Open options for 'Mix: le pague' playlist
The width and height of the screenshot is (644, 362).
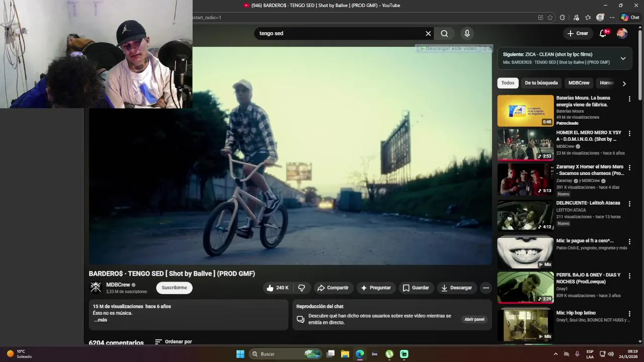(629, 242)
